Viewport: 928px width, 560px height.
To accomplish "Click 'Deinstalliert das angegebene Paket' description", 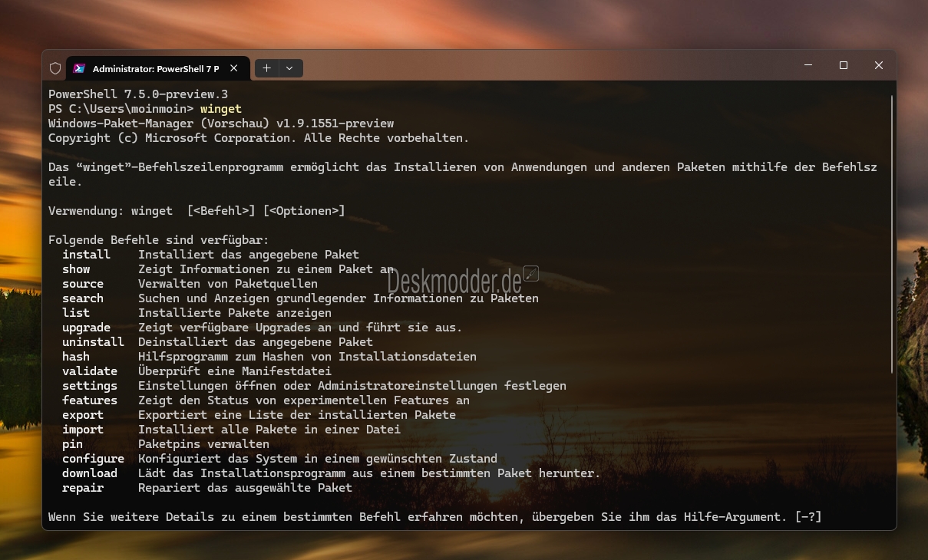I will point(256,342).
